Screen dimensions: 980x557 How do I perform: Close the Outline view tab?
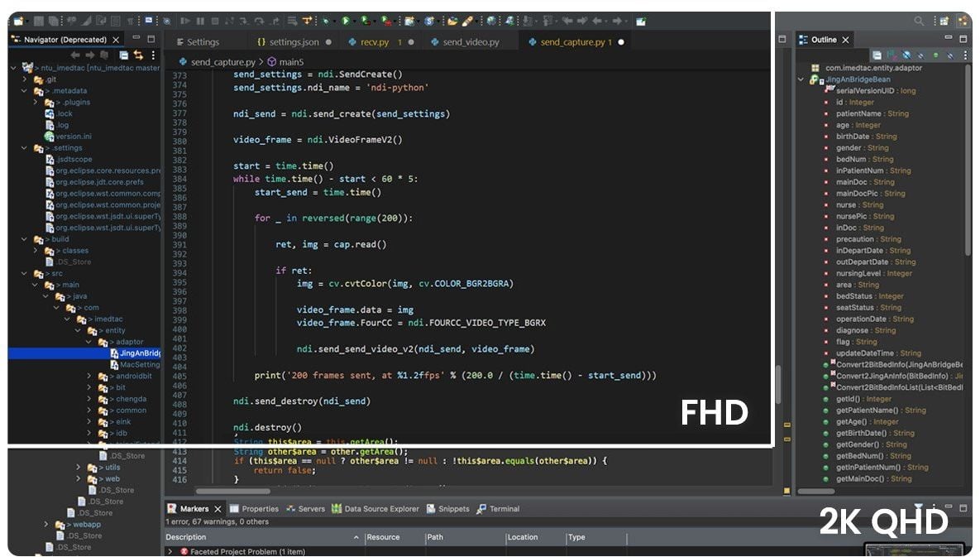point(846,40)
